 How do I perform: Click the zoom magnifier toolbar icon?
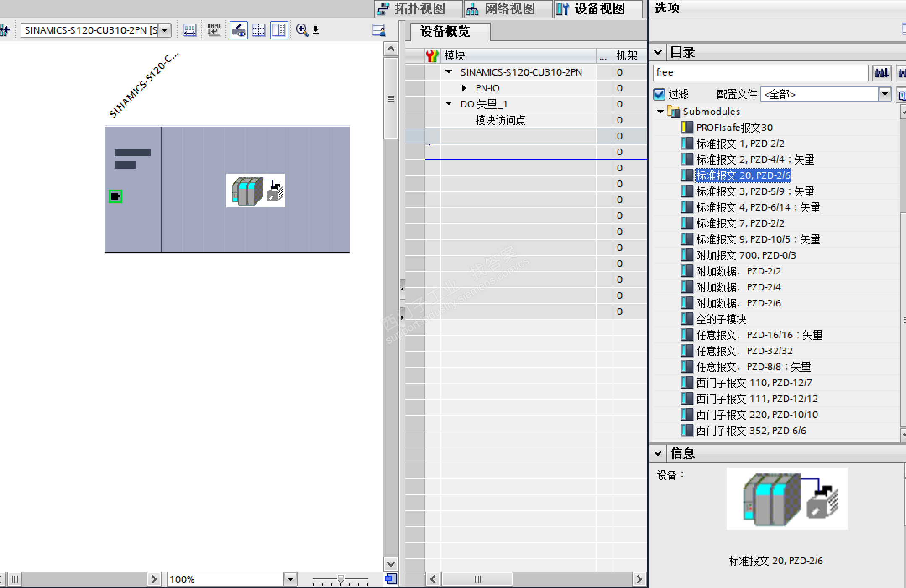pos(302,30)
